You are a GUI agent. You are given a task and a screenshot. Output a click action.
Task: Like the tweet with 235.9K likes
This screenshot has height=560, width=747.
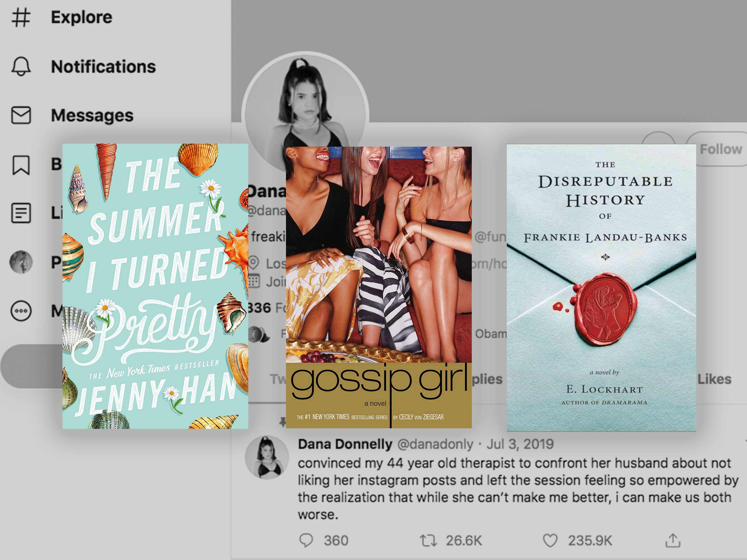click(x=550, y=540)
